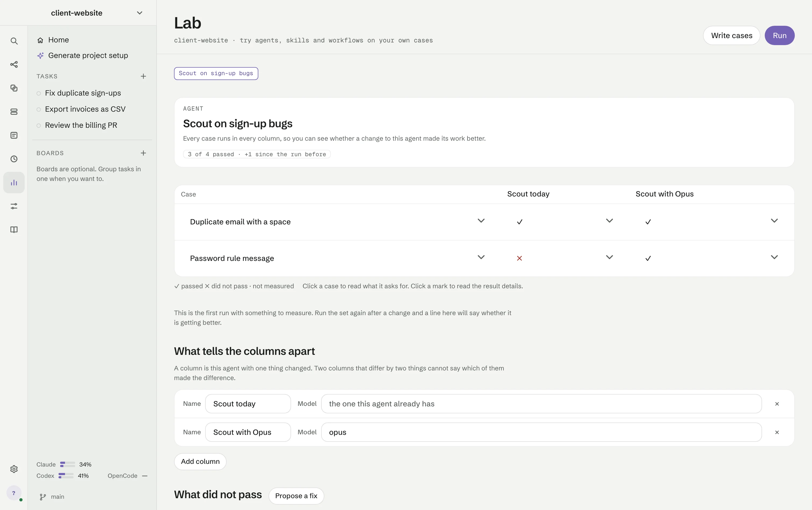Go to Home in the sidebar
The width and height of the screenshot is (812, 510).
tap(53, 40)
